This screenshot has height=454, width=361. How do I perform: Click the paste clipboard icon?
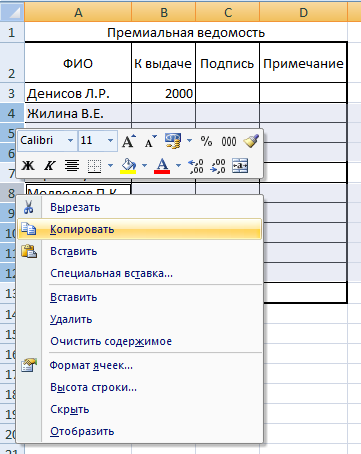tap(29, 251)
